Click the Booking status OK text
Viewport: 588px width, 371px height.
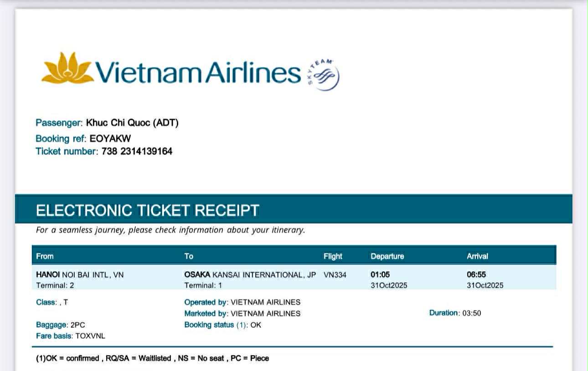coord(256,325)
